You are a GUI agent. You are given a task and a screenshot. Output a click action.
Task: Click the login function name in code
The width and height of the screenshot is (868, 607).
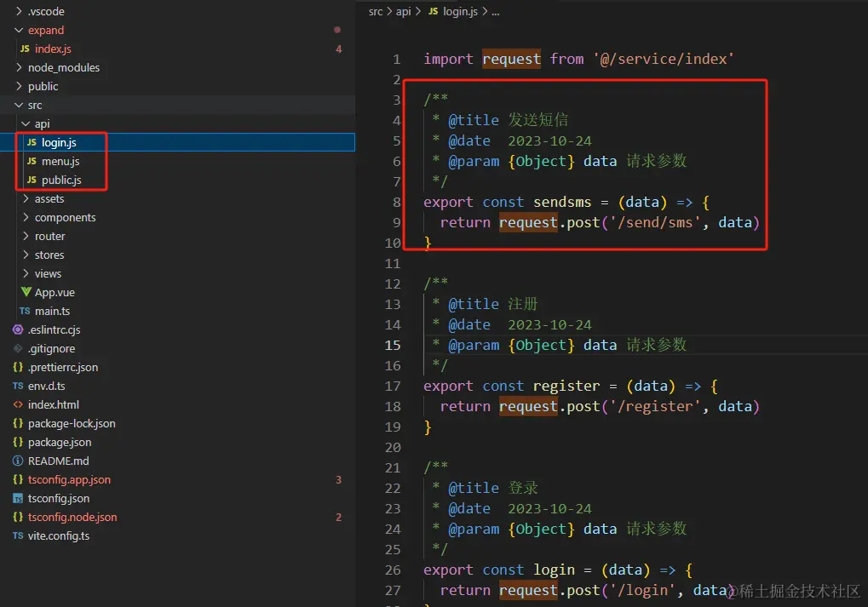pos(554,570)
